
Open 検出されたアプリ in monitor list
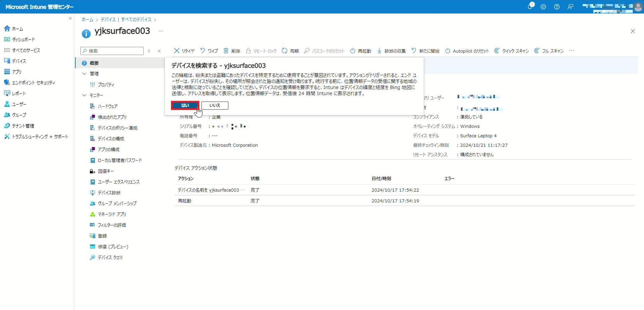coord(108,117)
